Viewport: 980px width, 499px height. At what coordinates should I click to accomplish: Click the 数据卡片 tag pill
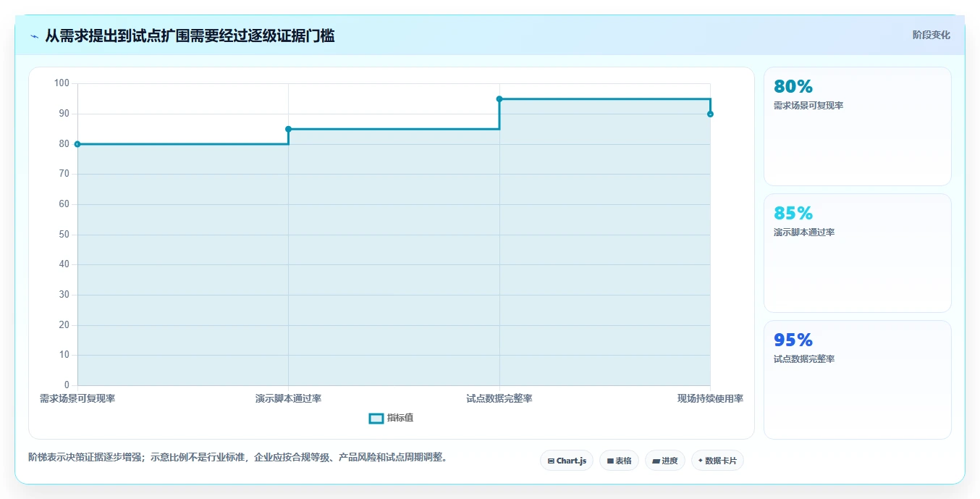(717, 461)
